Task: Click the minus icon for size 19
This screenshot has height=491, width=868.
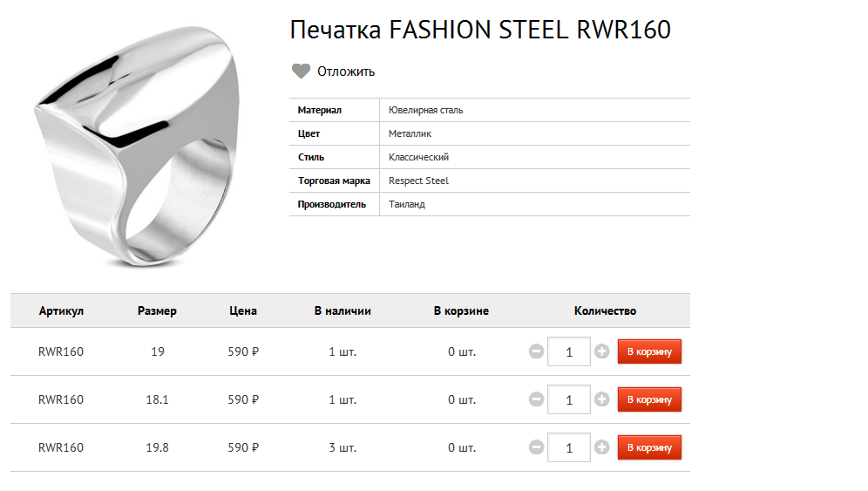Action: [537, 351]
